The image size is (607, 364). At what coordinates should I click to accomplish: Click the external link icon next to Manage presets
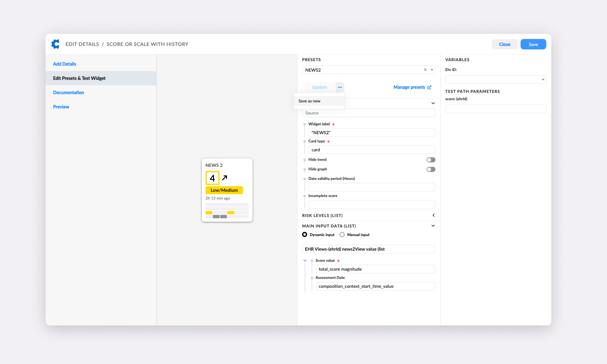click(429, 87)
